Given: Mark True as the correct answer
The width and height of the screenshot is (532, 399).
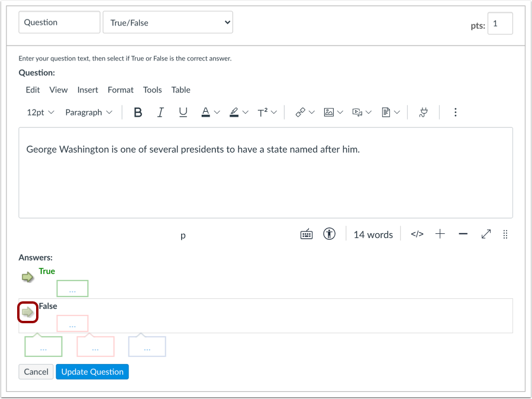Looking at the screenshot, I should (x=27, y=277).
